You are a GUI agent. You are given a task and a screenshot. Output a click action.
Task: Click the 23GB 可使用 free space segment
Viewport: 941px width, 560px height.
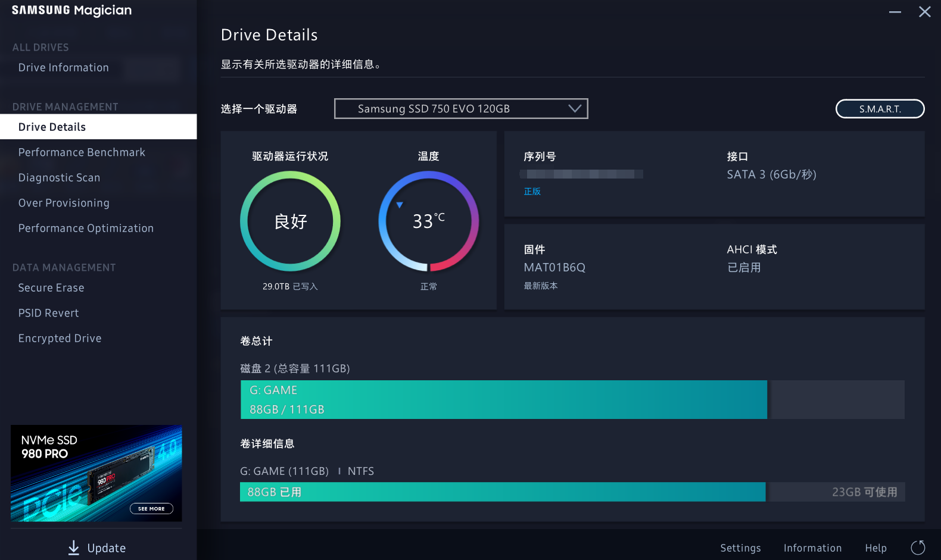click(x=836, y=492)
